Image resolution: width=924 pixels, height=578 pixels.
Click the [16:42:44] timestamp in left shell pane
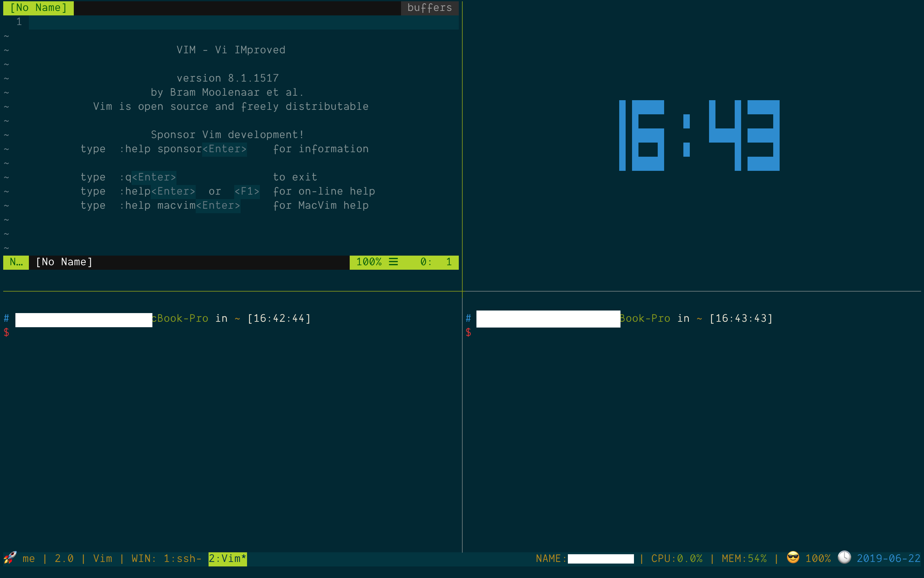(x=279, y=319)
